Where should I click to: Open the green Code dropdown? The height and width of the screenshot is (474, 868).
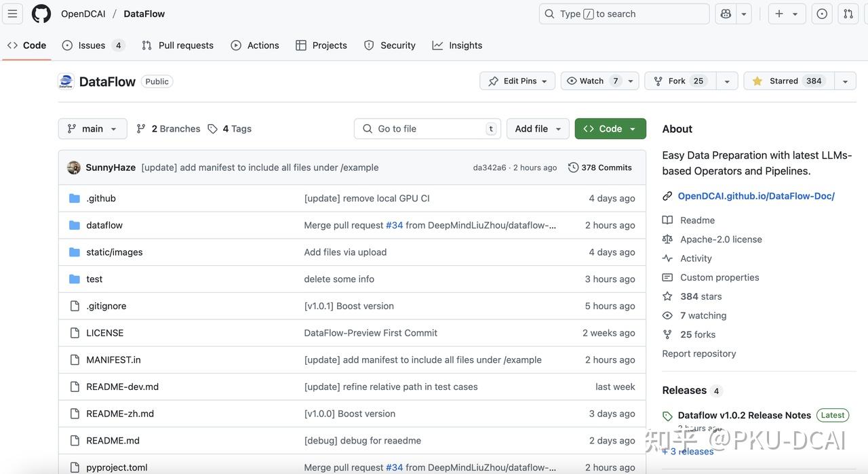tap(610, 129)
